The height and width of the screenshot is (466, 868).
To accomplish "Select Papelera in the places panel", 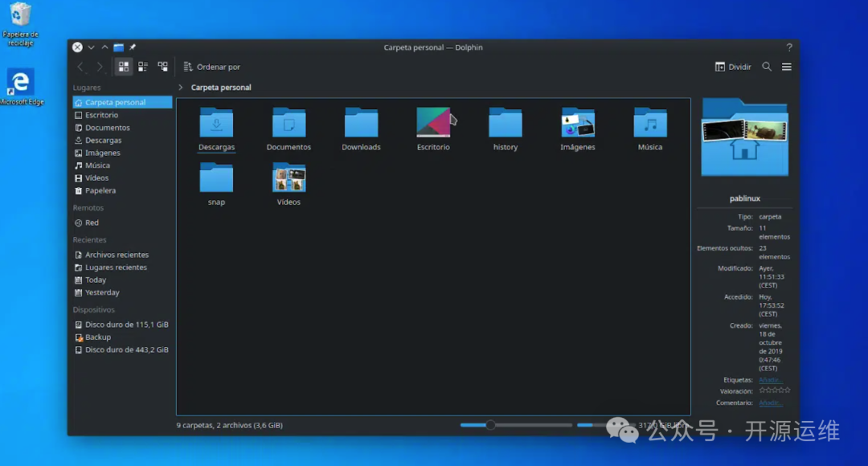I will pyautogui.click(x=100, y=190).
